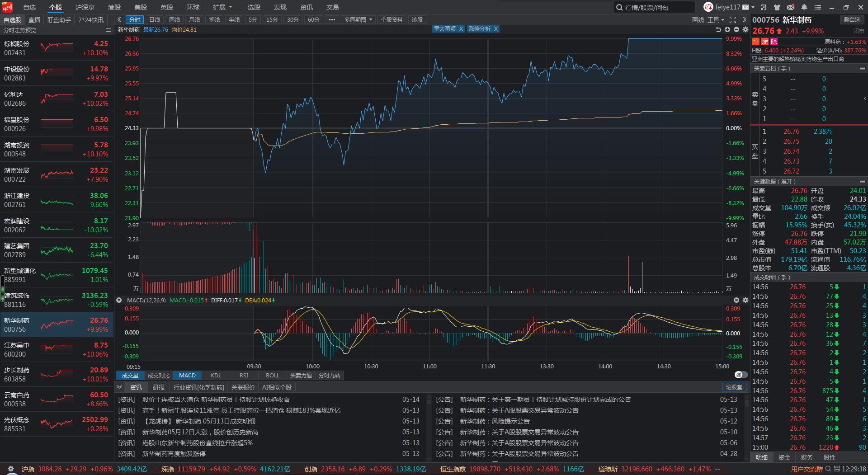Image resolution: width=868 pixels, height=475 pixels.
Task: Open the 研报 news tab
Action: pyautogui.click(x=159, y=387)
